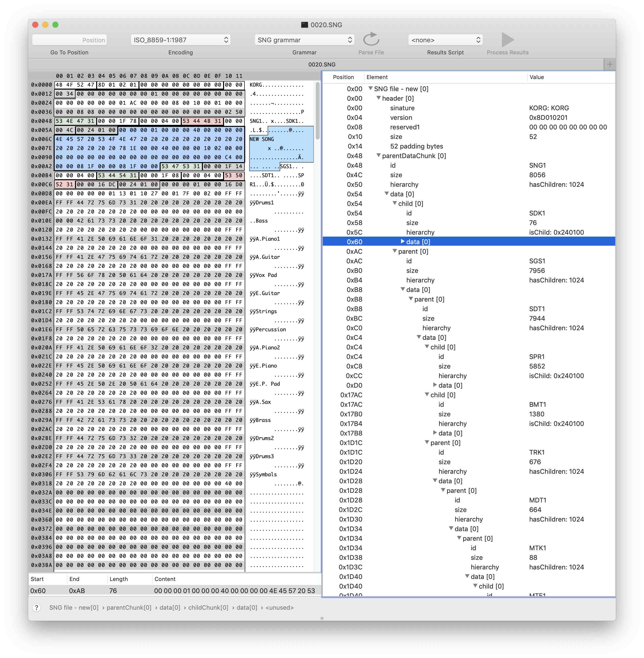This screenshot has width=644, height=658.
Task: Click the green fullscreen window button
Action: [x=55, y=25]
